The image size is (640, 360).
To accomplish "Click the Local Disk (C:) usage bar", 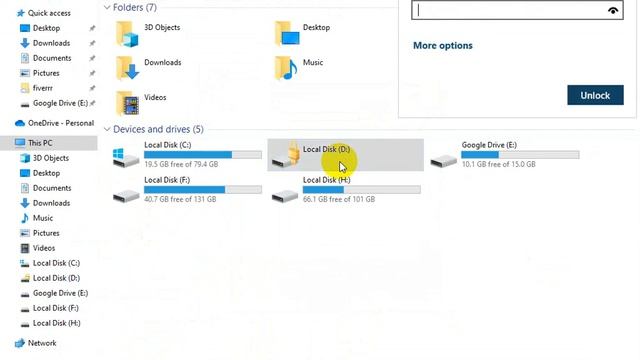I will [x=203, y=155].
